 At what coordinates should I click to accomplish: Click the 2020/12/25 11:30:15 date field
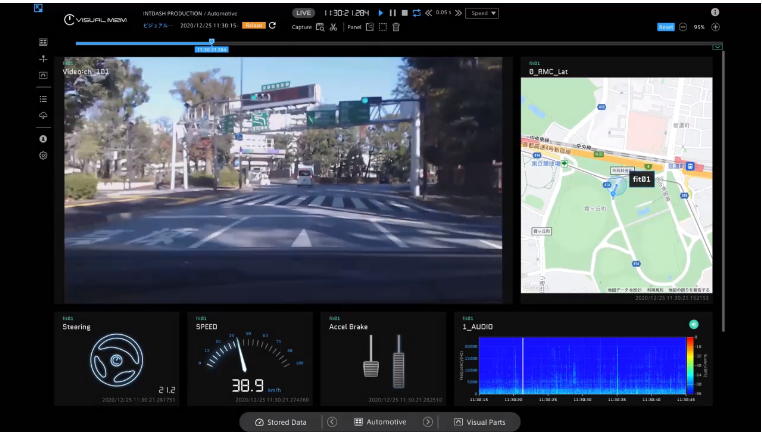(208, 25)
